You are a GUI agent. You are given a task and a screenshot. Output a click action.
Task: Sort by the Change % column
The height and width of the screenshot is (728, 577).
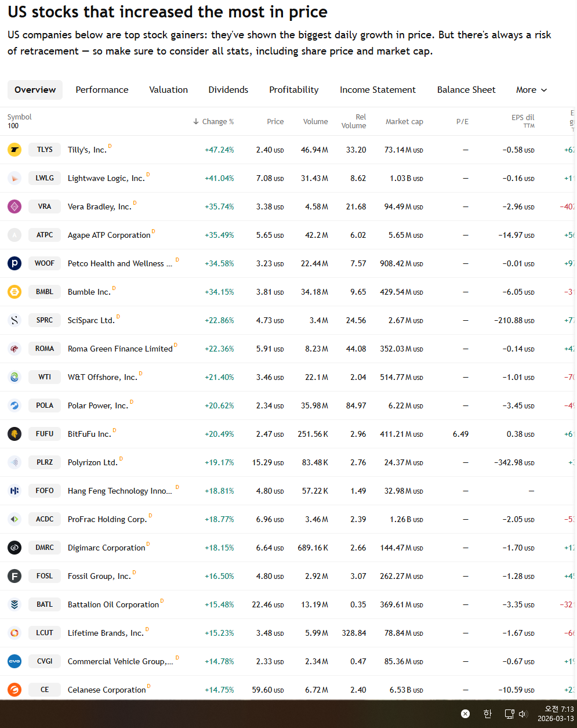[213, 121]
